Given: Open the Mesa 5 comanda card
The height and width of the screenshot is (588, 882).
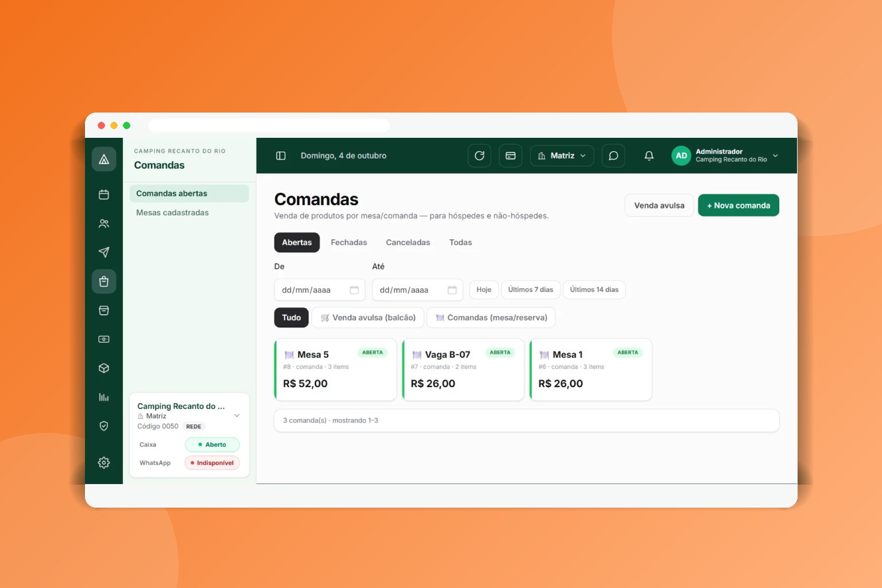Looking at the screenshot, I should pos(336,370).
